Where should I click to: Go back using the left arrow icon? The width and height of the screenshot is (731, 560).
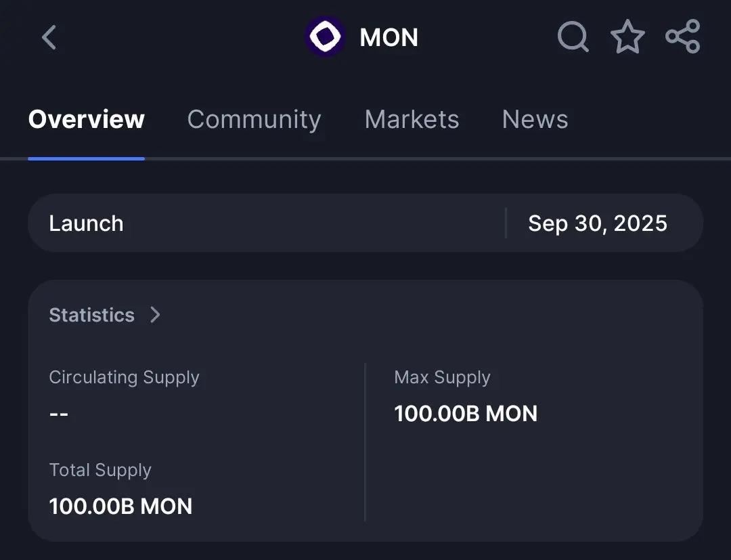point(49,37)
